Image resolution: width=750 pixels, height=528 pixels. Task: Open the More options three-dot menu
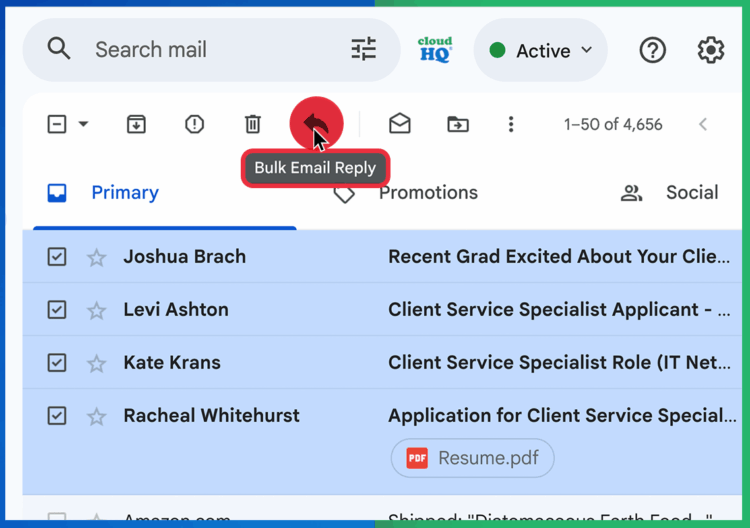[511, 124]
